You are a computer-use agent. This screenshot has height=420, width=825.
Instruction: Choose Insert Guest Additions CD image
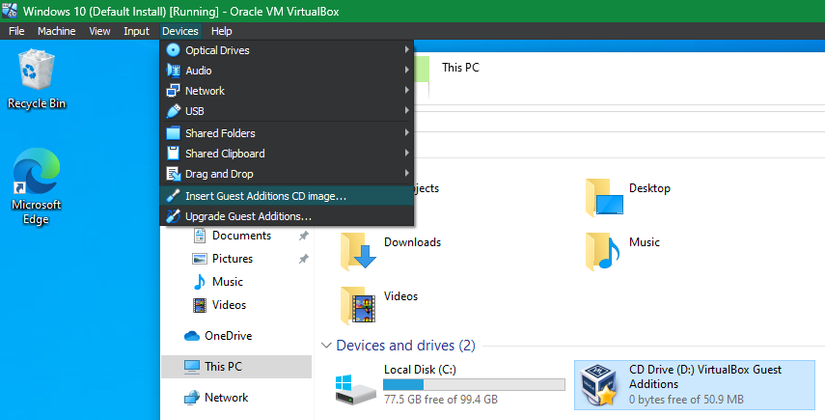265,196
